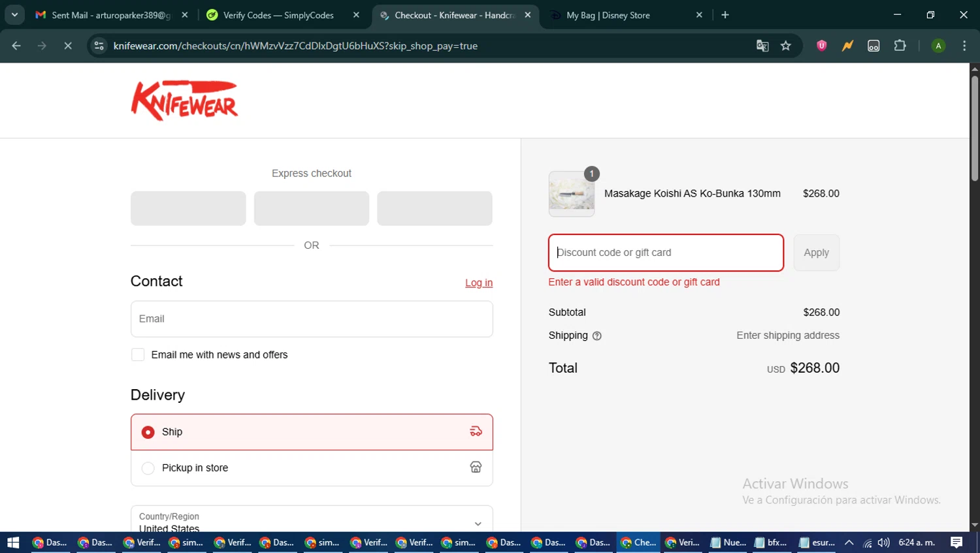Switch to the Sent Mail Gmail tab
Viewport: 980px width, 553px height.
pyautogui.click(x=111, y=15)
